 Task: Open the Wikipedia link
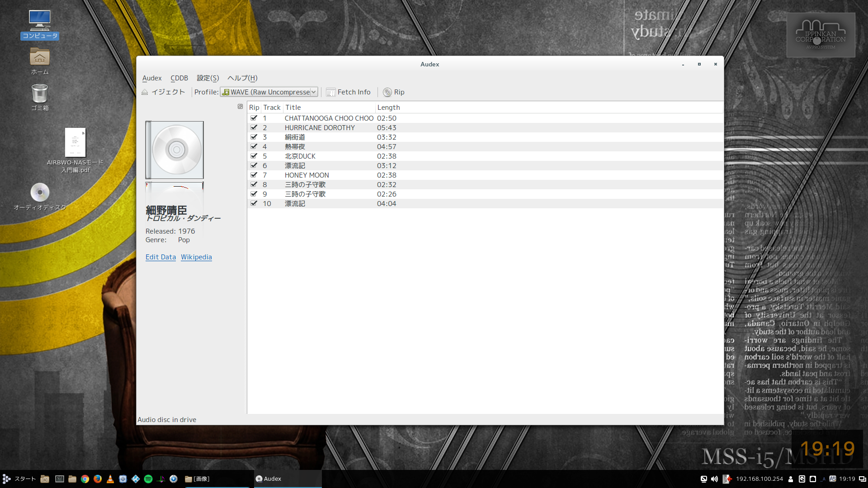(x=196, y=257)
